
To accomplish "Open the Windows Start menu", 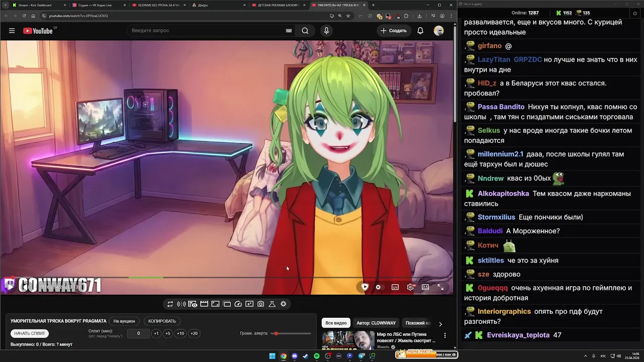I will pos(272,356).
